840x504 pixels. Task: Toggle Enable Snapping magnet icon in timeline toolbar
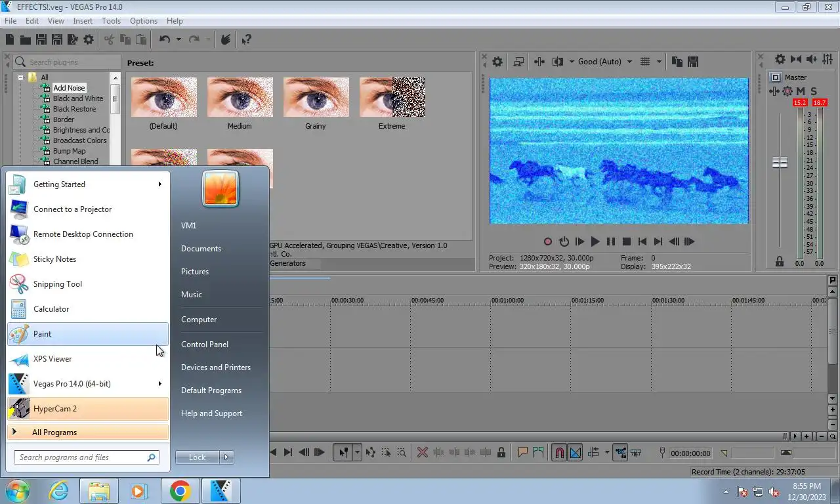click(x=558, y=452)
